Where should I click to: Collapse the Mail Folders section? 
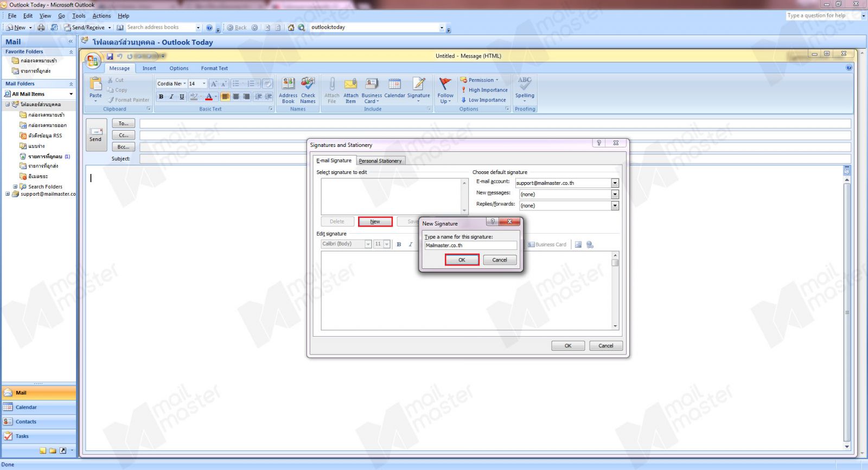71,84
